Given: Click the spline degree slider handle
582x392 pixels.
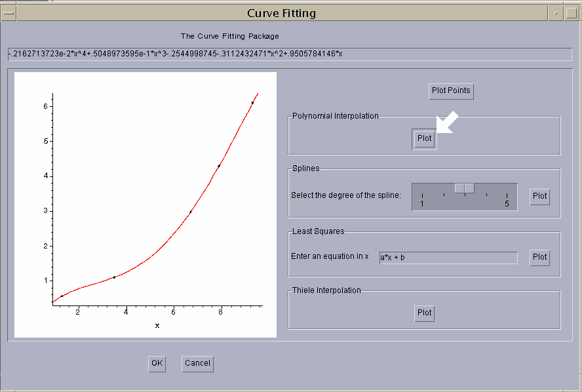Looking at the screenshot, I should (464, 188).
